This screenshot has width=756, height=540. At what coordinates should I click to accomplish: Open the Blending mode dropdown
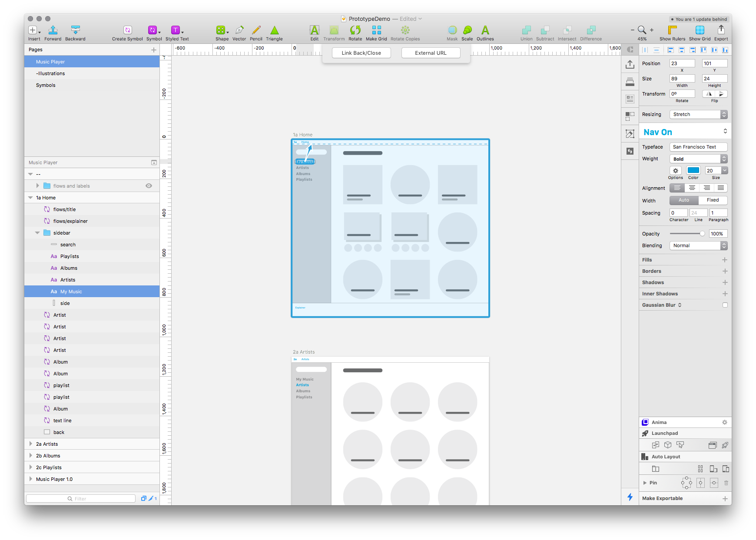pos(698,245)
